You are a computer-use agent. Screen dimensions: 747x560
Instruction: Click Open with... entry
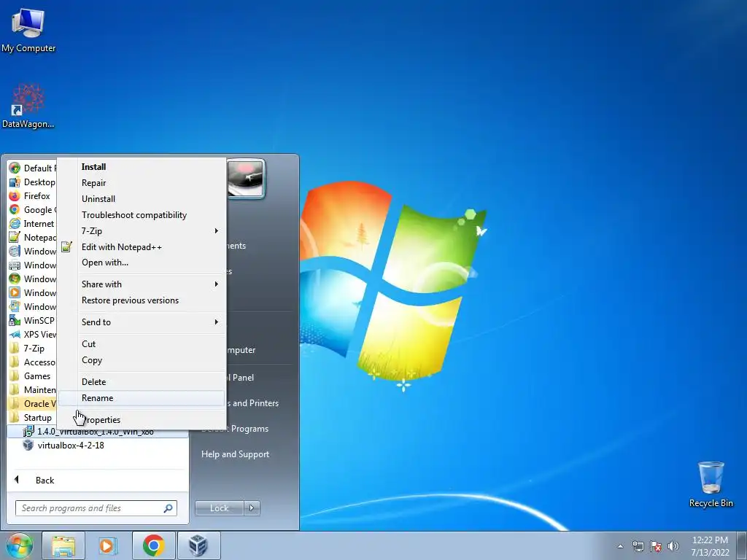tap(142, 262)
